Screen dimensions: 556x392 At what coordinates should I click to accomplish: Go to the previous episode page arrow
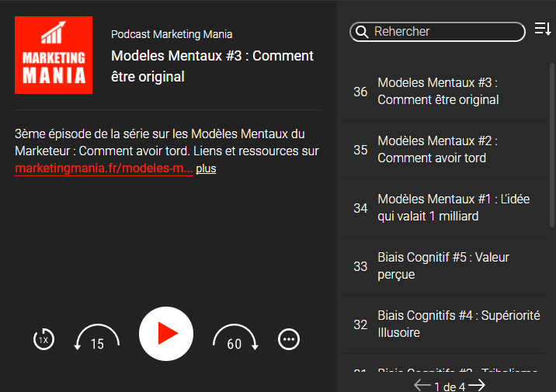tap(422, 385)
